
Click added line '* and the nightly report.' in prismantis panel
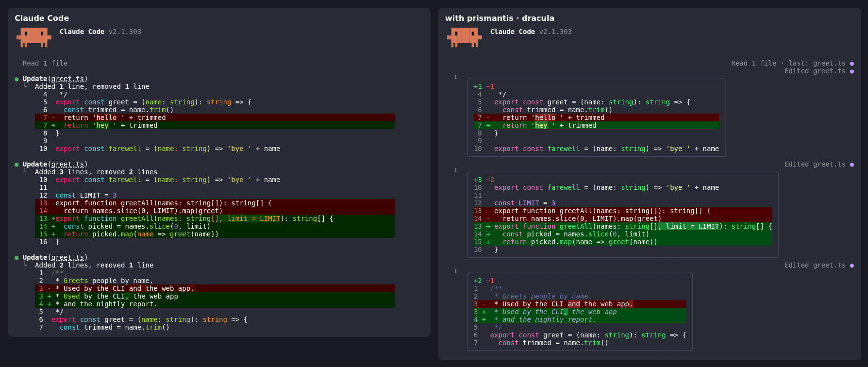tap(580, 319)
